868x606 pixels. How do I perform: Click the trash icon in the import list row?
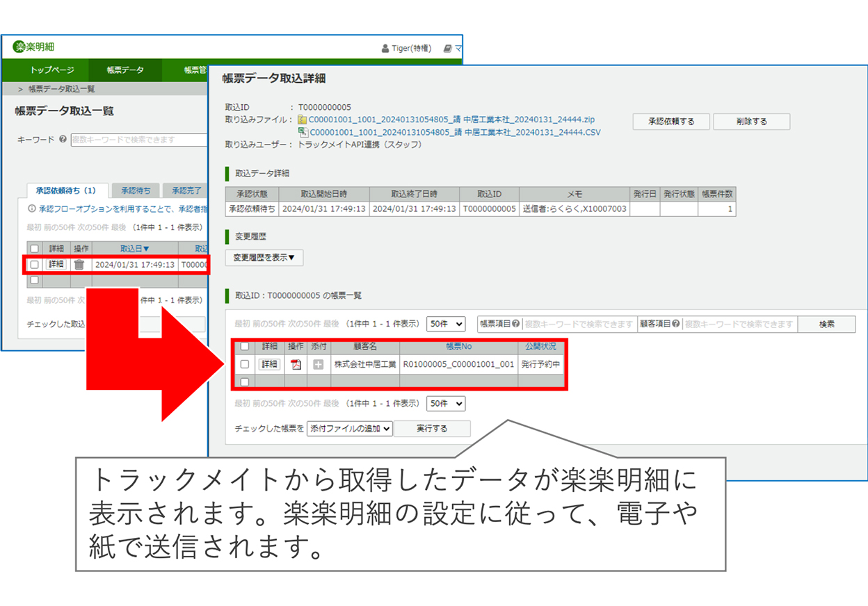pos(79,264)
